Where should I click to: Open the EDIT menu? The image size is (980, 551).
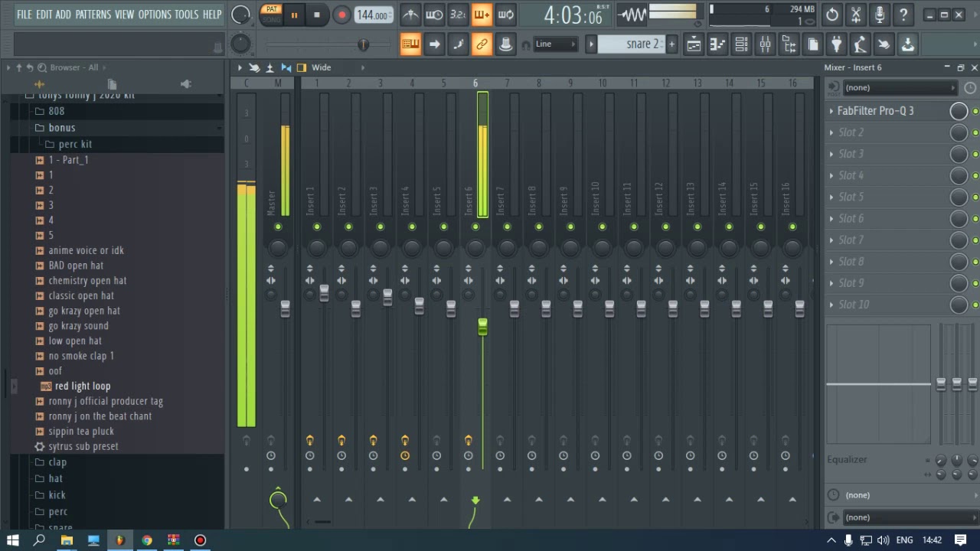44,15
